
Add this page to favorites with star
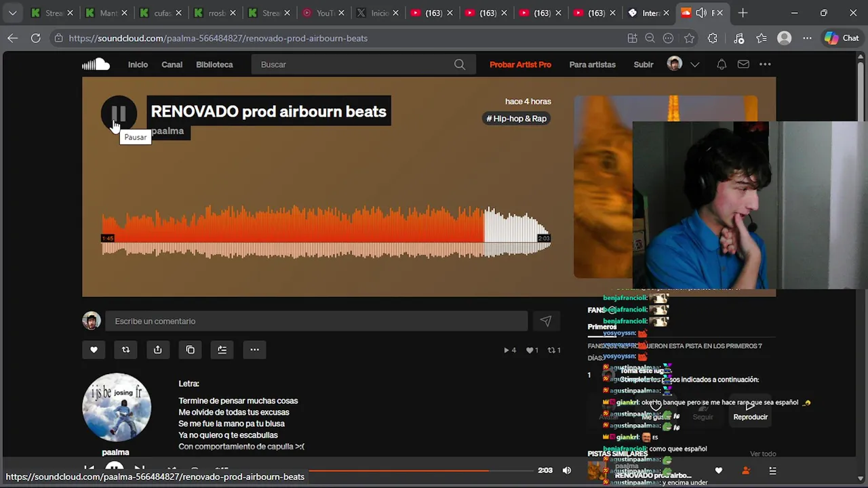[690, 38]
